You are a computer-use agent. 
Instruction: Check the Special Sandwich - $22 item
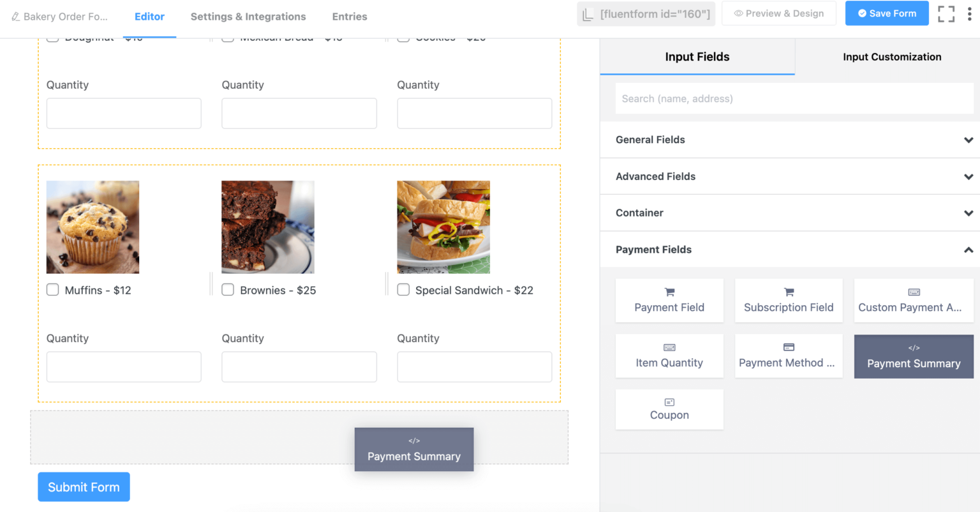(x=403, y=289)
